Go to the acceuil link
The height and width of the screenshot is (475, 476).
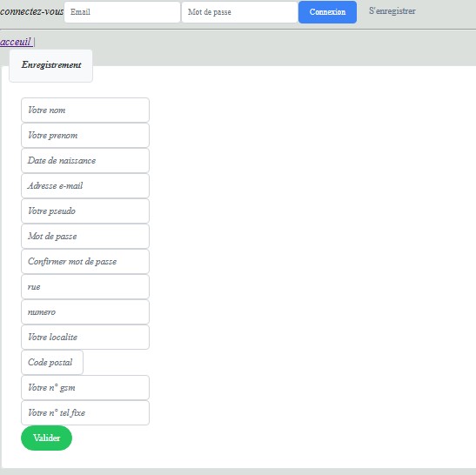click(x=16, y=42)
